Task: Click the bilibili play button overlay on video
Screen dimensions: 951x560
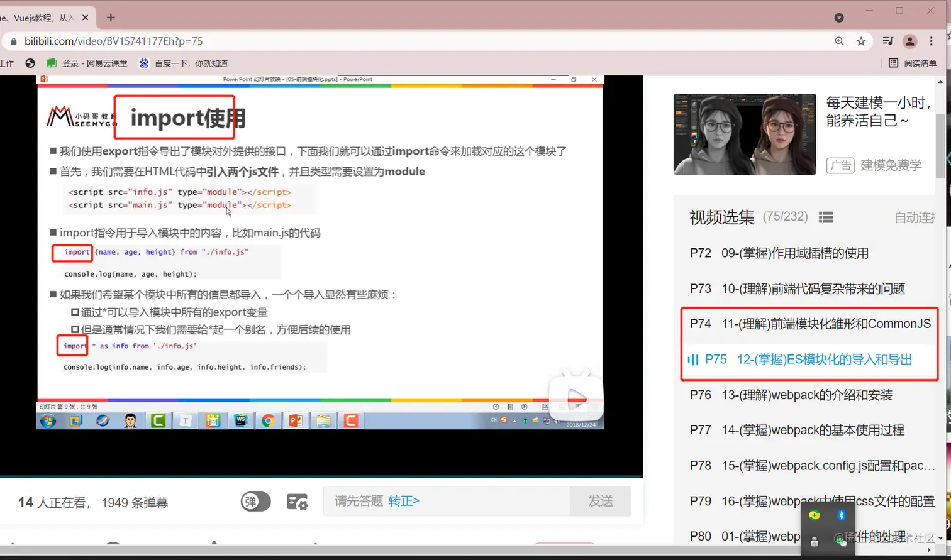Action: (576, 398)
